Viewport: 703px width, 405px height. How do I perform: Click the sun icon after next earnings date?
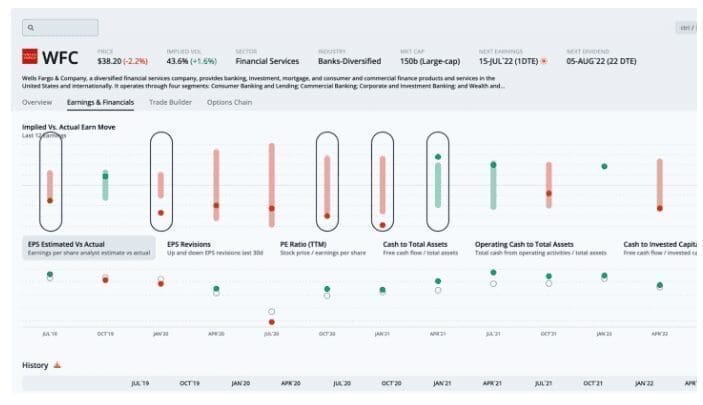[543, 59]
